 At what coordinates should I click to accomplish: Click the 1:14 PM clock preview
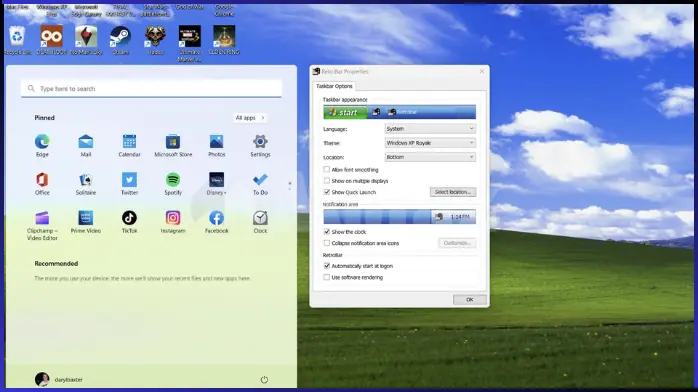pyautogui.click(x=460, y=217)
